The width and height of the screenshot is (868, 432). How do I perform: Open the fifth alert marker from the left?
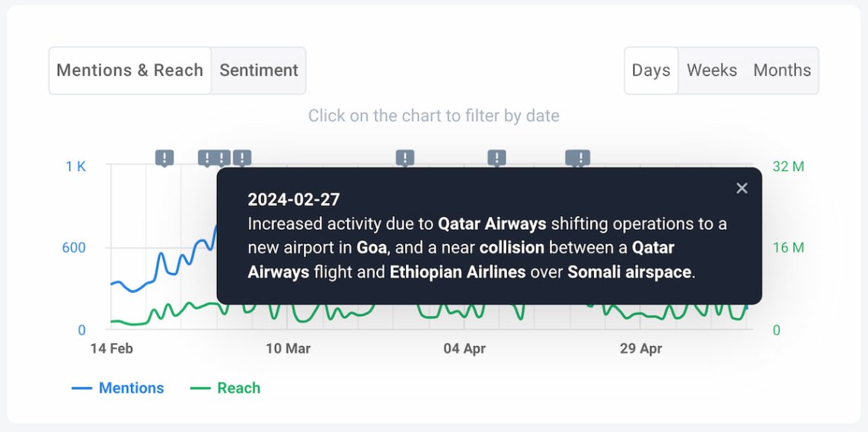tap(405, 157)
